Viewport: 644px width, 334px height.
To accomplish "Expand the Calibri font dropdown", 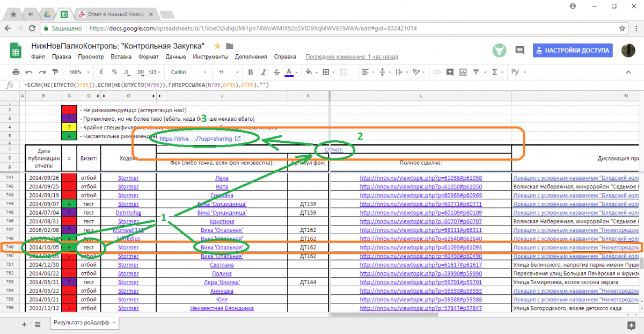I will pos(188,72).
